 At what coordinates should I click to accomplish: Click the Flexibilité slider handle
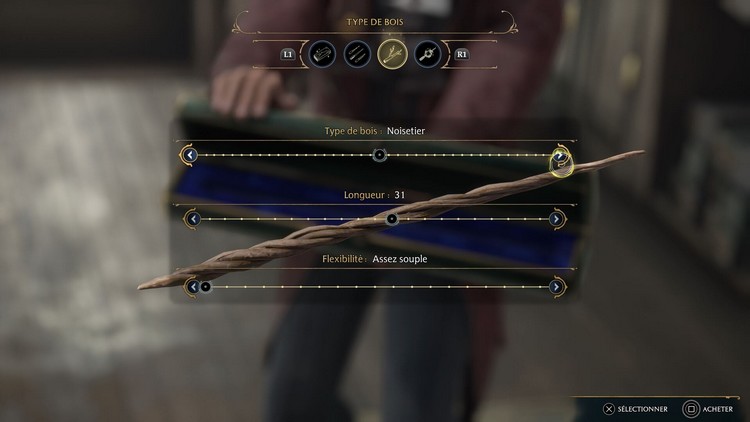(x=206, y=287)
